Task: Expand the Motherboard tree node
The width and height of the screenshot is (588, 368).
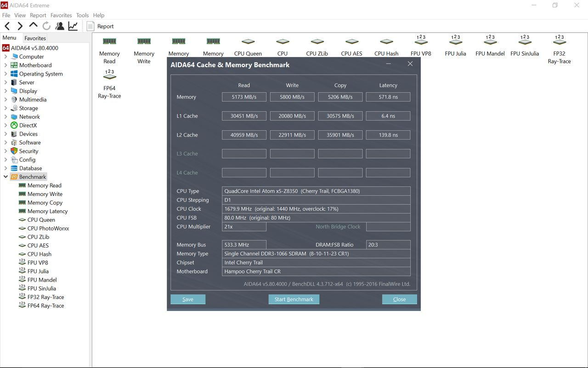Action: [6, 65]
